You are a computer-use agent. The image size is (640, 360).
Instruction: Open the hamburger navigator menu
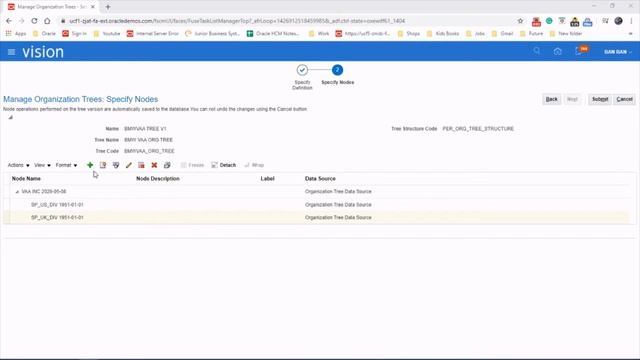(x=11, y=52)
